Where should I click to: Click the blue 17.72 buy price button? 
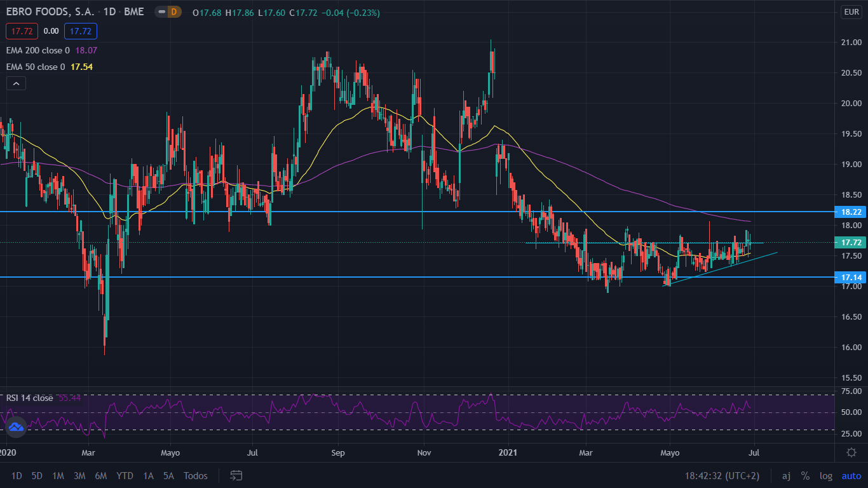coord(80,30)
